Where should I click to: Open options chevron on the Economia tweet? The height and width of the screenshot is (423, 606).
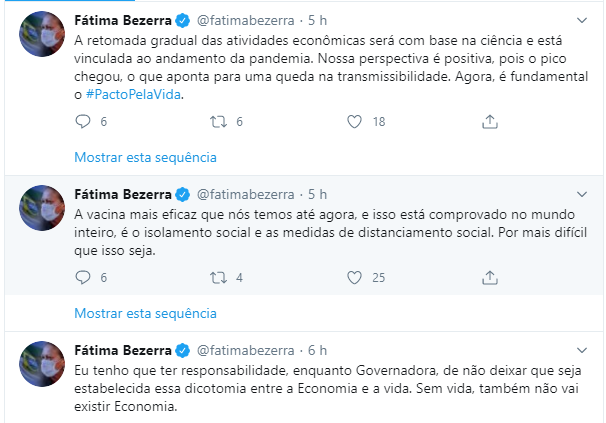583,350
